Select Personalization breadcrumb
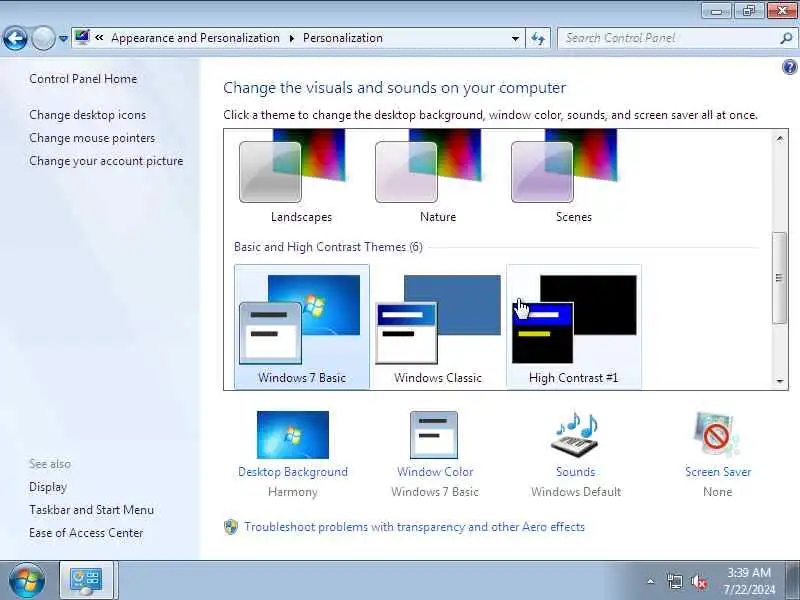This screenshot has width=800, height=600. pyautogui.click(x=343, y=38)
